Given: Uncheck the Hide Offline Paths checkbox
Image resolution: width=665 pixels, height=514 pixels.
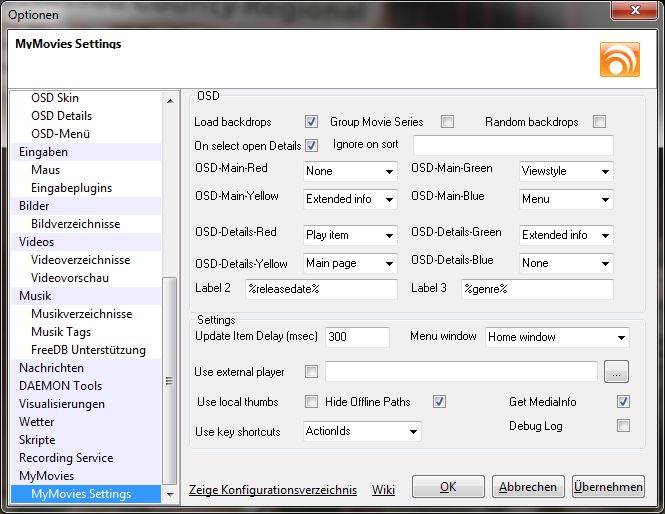Looking at the screenshot, I should pos(439,402).
